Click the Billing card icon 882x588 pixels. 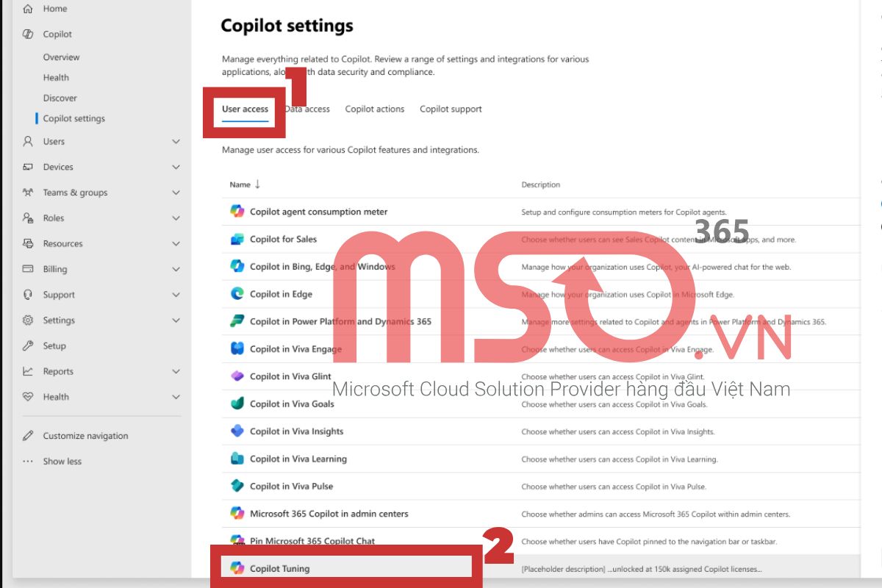coord(28,269)
